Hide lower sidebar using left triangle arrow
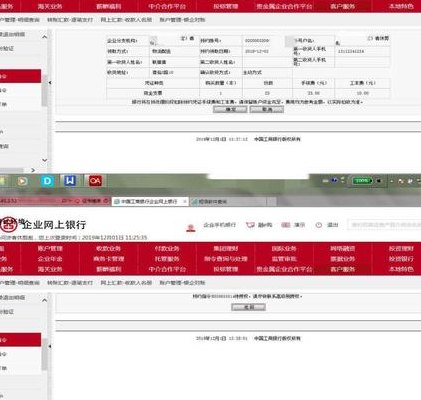421x400 pixels. (x=50, y=346)
